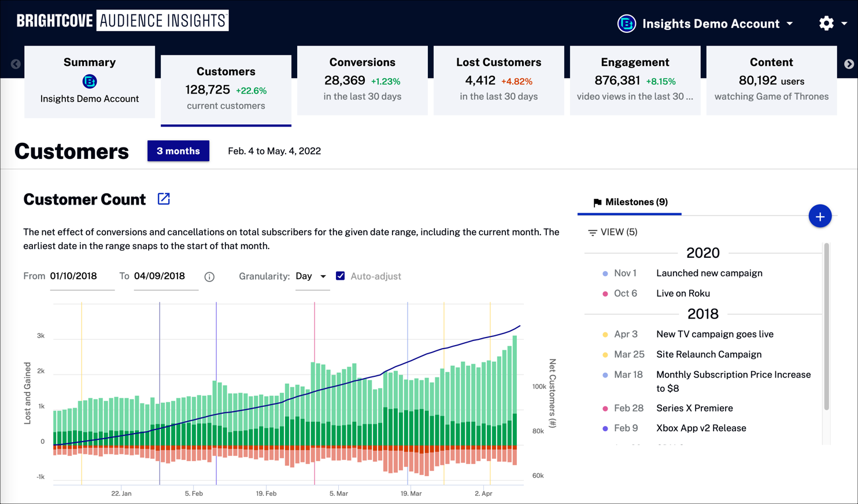Open the settings gear icon
This screenshot has height=504, width=858.
pyautogui.click(x=826, y=23)
